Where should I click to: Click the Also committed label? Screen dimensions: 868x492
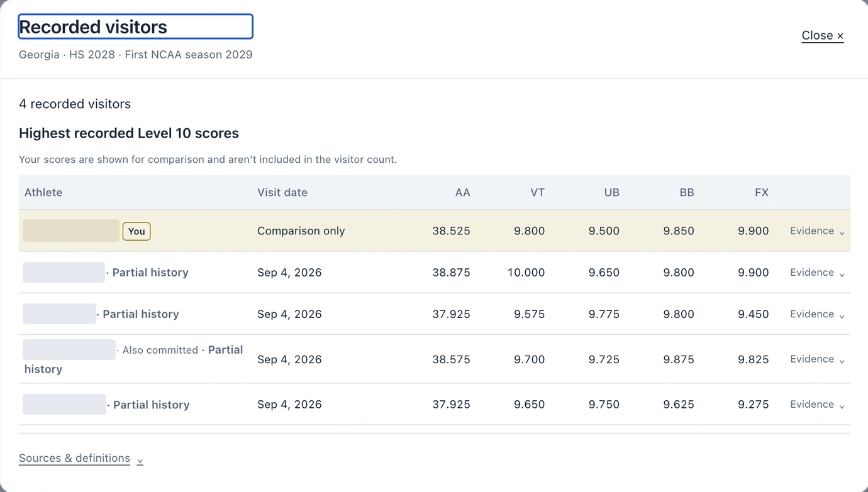[x=160, y=351]
